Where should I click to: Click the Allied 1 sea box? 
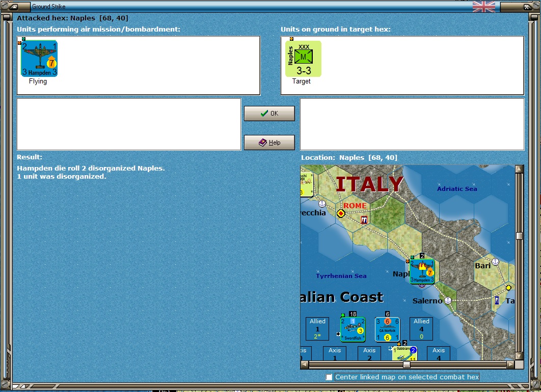click(317, 328)
